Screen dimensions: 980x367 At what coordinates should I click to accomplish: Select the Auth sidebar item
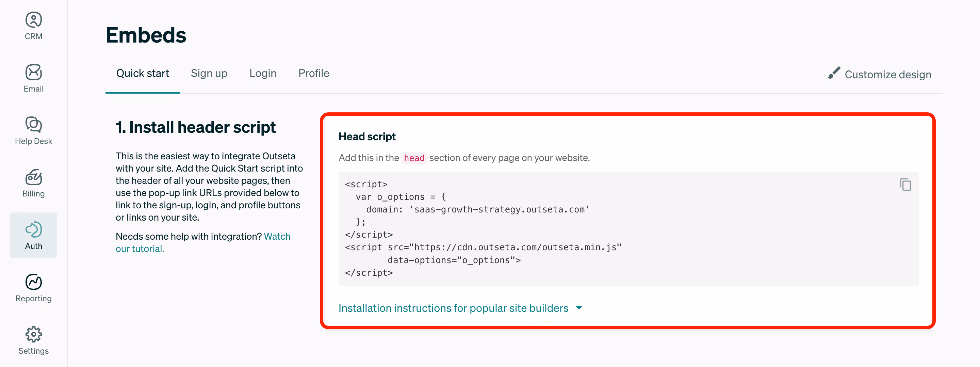point(33,235)
